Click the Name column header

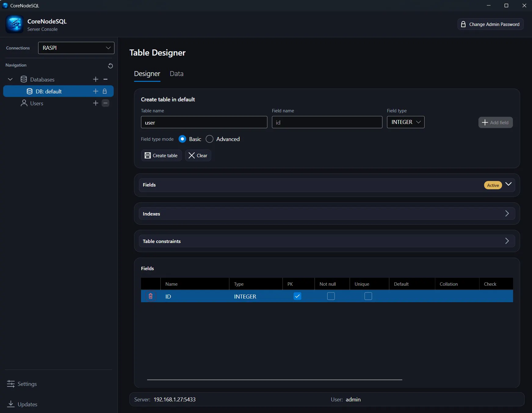(195, 284)
